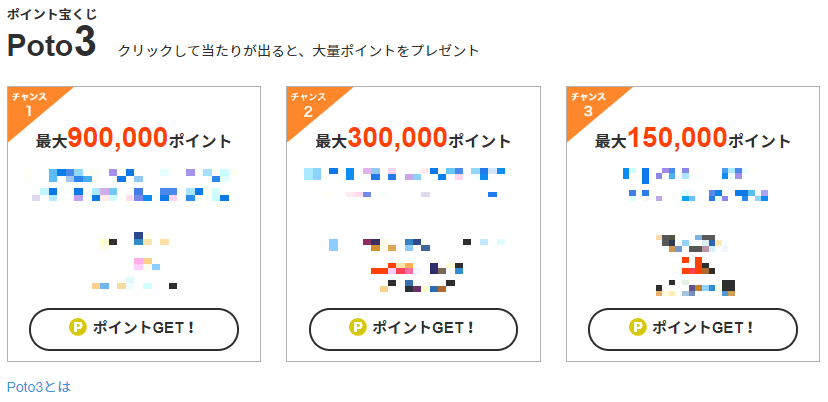This screenshot has height=402, width=828.
Task: Click the blurred ad image in Chance 3 card
Action: (x=695, y=265)
